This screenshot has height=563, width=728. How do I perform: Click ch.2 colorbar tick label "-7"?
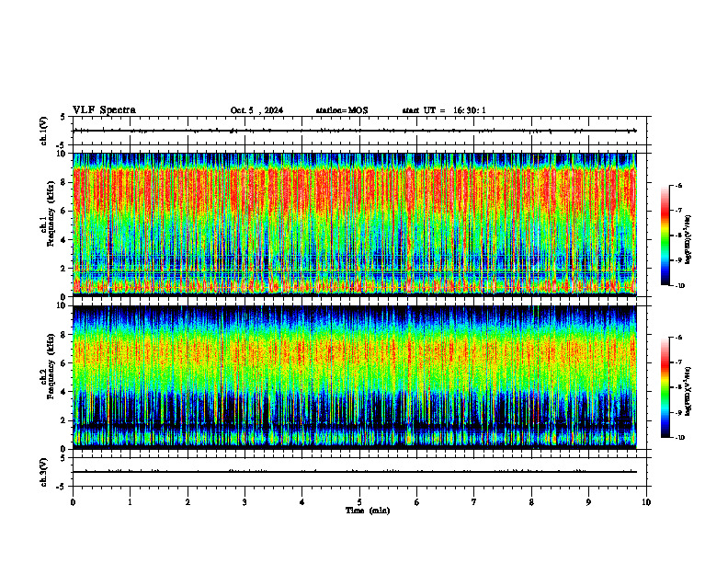point(677,362)
